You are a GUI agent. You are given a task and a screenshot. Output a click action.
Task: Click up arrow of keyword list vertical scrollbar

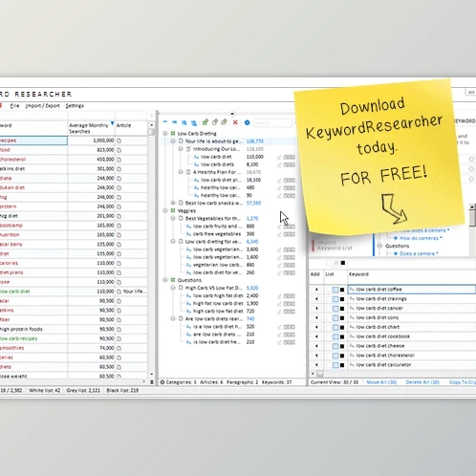(152, 125)
